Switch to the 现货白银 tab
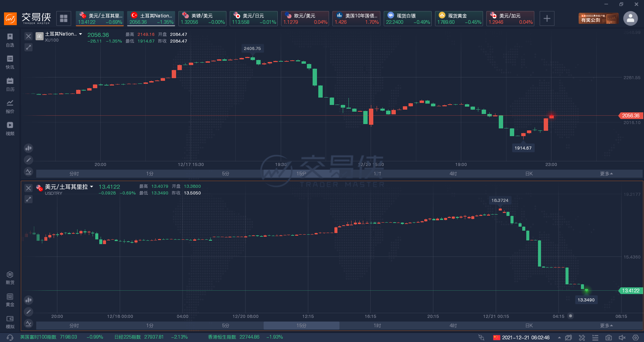Viewport: 644px width, 342px height. click(408, 18)
